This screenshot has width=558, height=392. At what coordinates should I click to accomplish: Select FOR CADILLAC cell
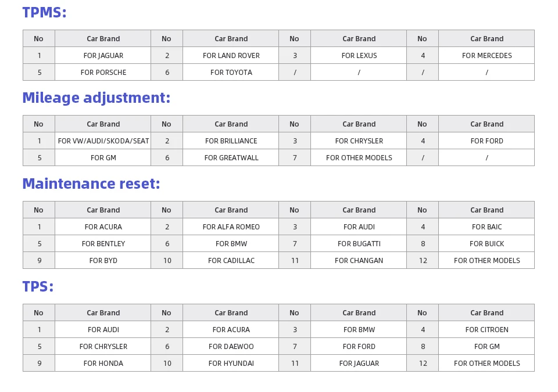coord(231,260)
